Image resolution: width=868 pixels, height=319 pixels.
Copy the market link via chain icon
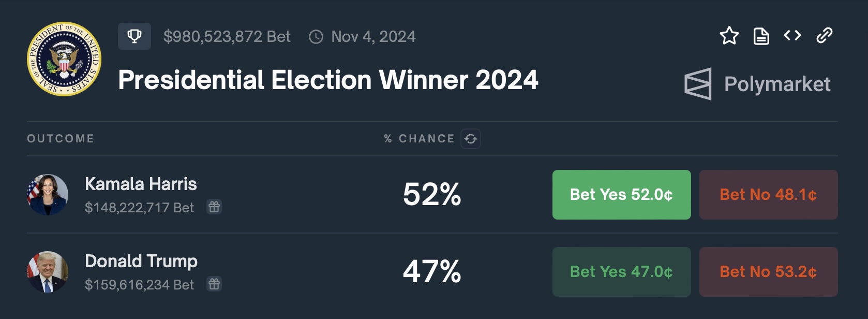pyautogui.click(x=824, y=36)
